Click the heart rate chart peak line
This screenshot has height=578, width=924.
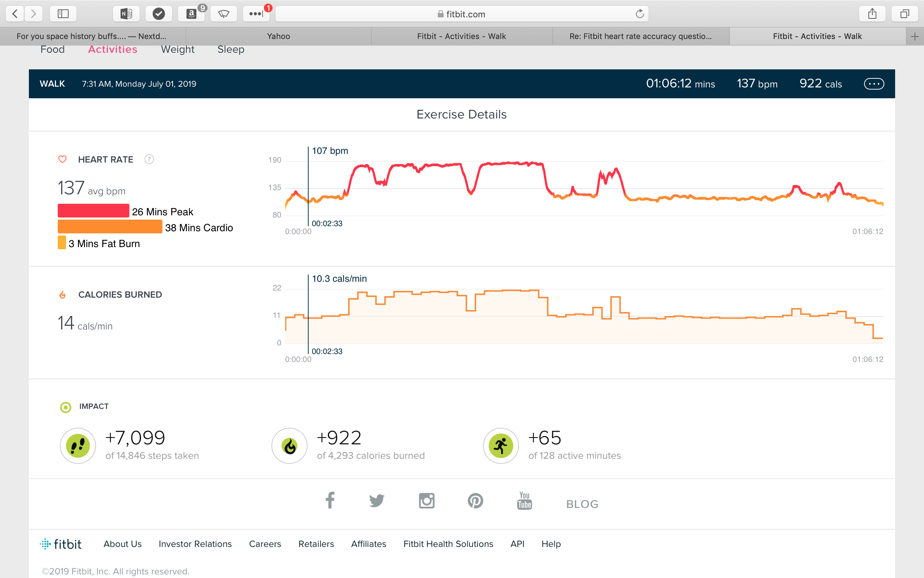coord(512,164)
